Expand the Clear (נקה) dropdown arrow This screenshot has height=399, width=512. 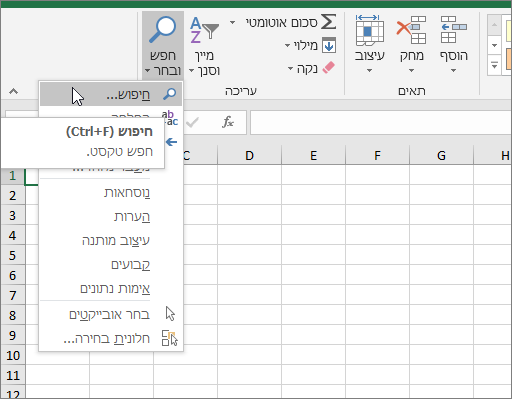(x=290, y=69)
